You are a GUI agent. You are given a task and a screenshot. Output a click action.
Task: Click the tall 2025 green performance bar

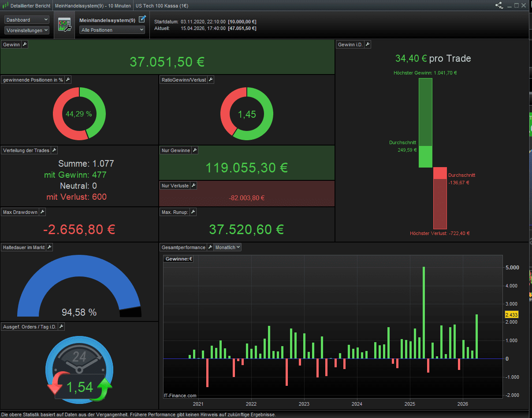click(x=424, y=313)
